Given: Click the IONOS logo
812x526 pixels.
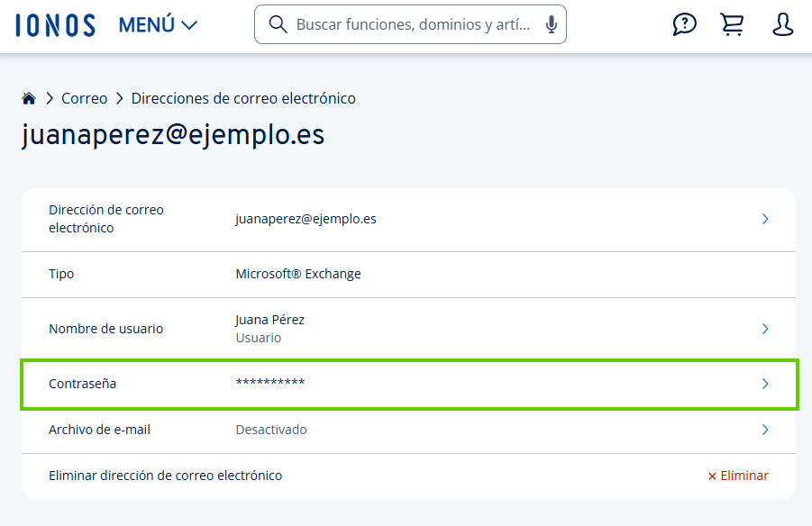Looking at the screenshot, I should 55,25.
